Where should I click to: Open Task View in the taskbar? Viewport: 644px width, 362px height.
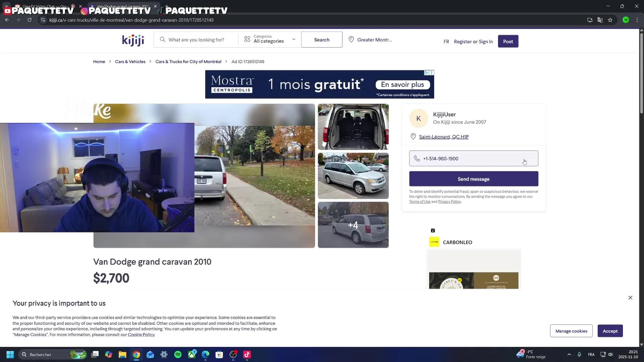pyautogui.click(x=95, y=354)
